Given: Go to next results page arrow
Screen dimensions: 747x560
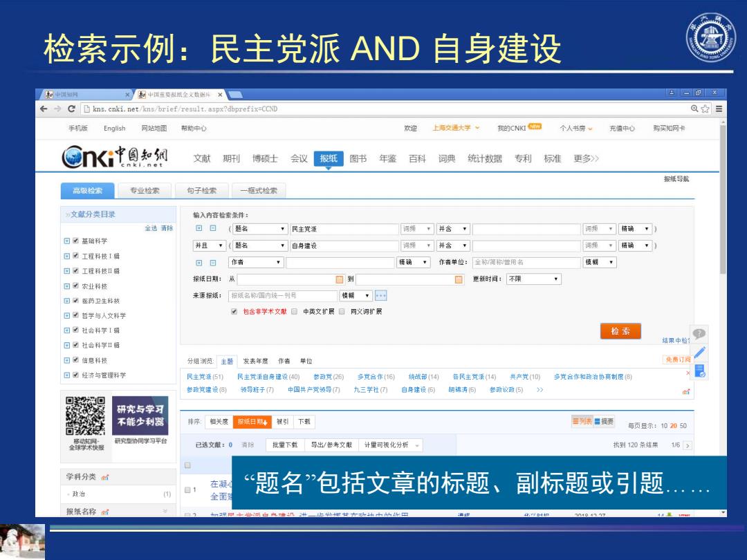Looking at the screenshot, I should [x=687, y=445].
